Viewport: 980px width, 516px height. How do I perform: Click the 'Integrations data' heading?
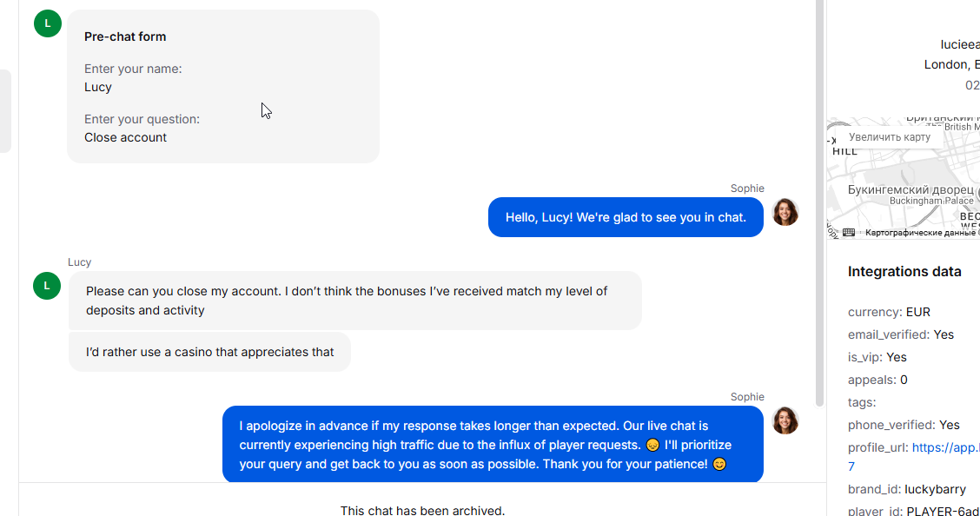(904, 271)
